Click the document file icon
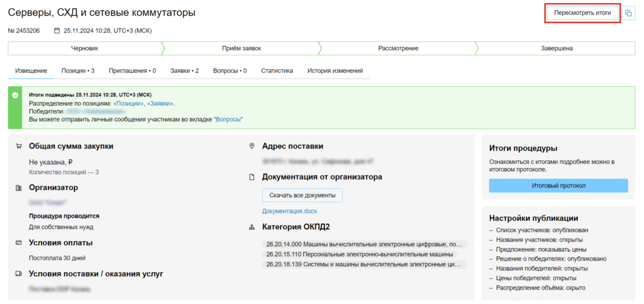This screenshot has height=304, width=644. (252, 177)
